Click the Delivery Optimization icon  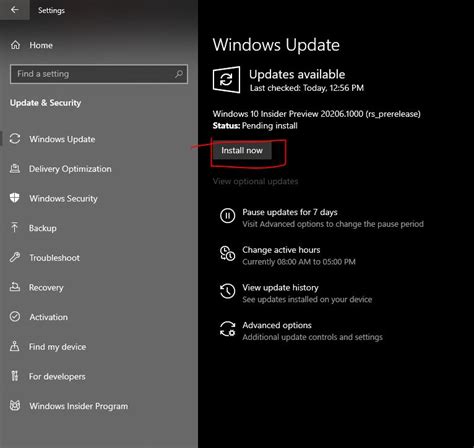[x=15, y=168]
